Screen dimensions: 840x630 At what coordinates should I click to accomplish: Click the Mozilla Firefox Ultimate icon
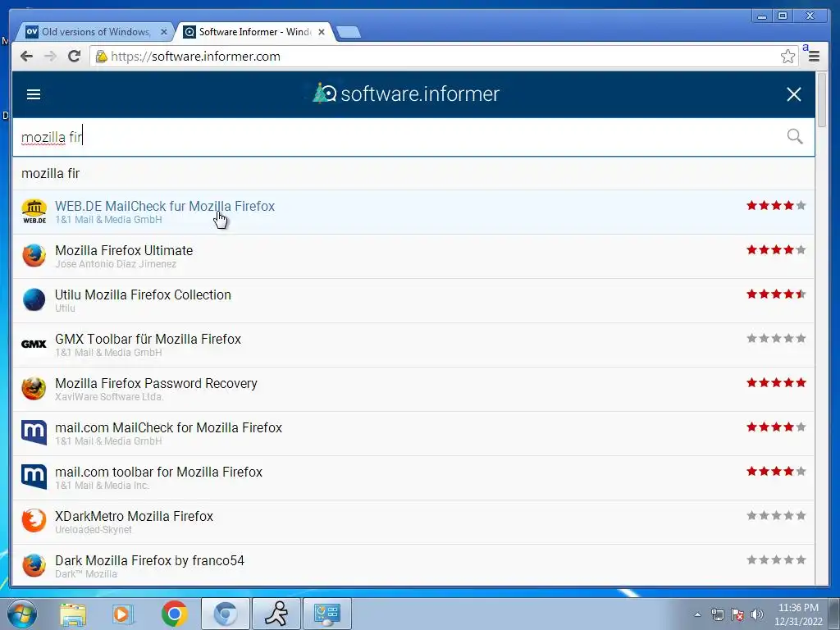pyautogui.click(x=34, y=256)
